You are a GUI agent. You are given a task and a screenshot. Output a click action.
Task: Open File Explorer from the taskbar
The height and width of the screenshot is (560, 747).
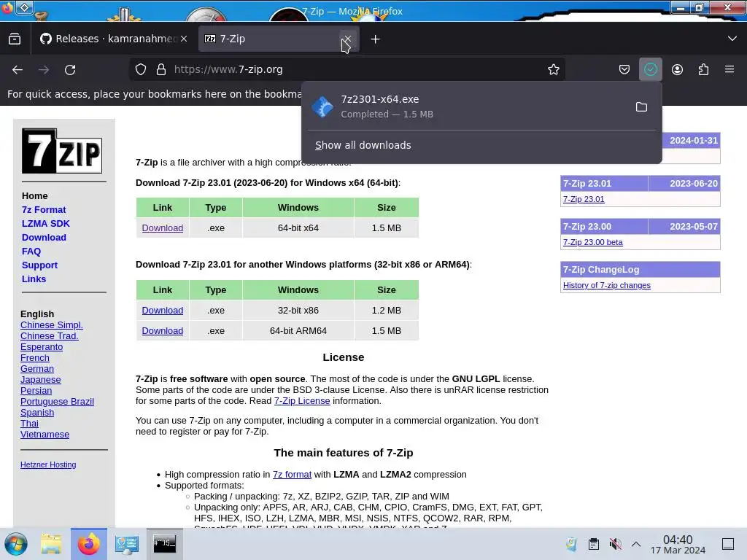(51, 544)
